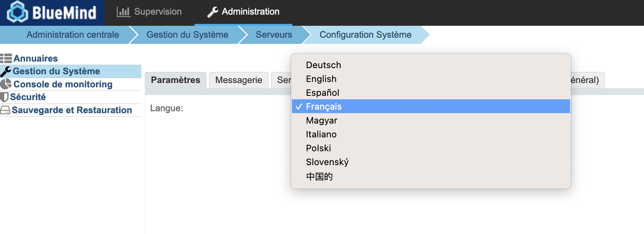Navigate to the Serveurs breadcrumb

(x=273, y=35)
